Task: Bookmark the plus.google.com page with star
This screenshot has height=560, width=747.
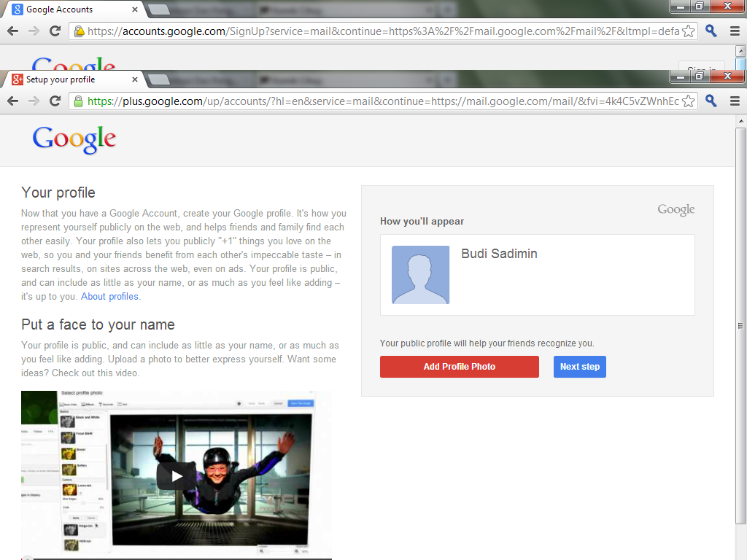Action: [688, 101]
